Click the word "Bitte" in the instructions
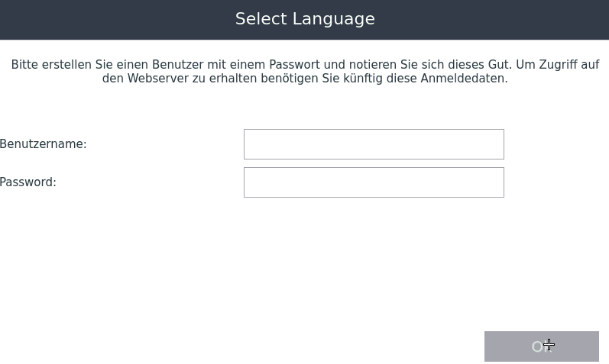This screenshot has height=364, width=609. pos(24,66)
